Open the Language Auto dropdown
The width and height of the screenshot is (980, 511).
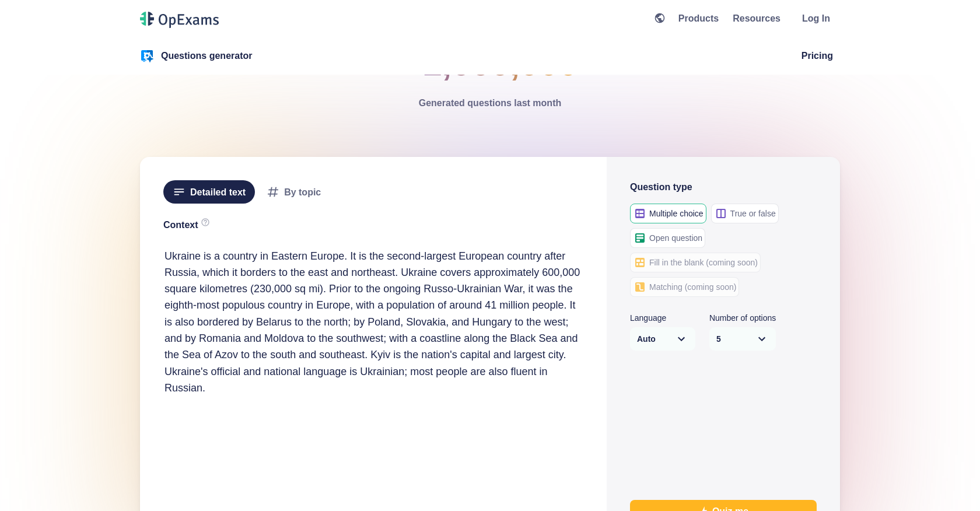click(662, 339)
